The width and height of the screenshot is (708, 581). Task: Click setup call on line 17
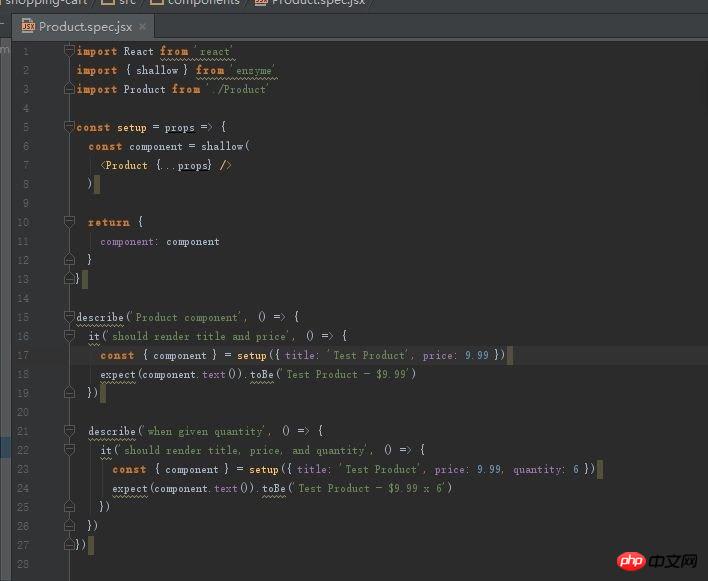coord(252,356)
